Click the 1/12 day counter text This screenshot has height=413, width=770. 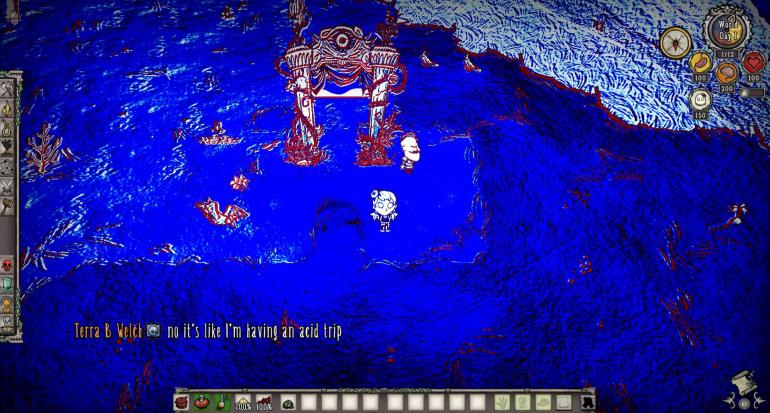coord(727,55)
